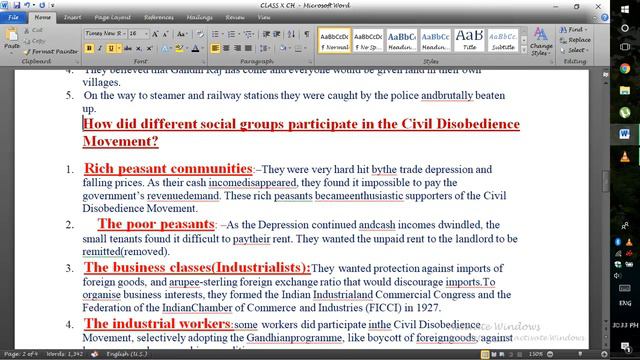
Task: Click the Replace button
Action: (x=575, y=40)
